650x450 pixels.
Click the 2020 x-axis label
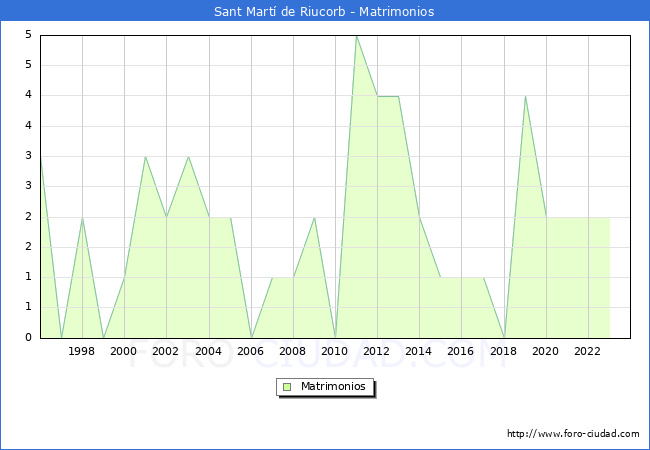[x=546, y=351]
